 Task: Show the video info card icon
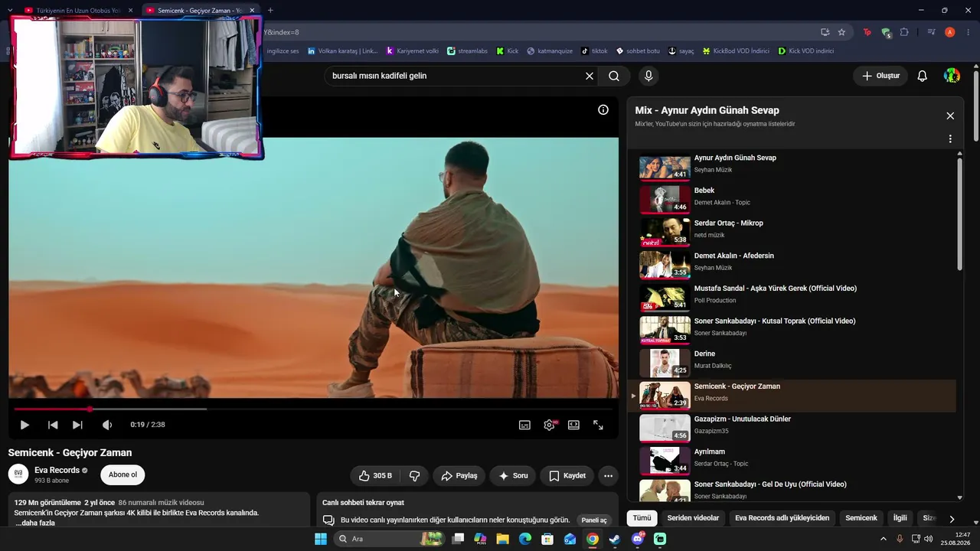(603, 109)
